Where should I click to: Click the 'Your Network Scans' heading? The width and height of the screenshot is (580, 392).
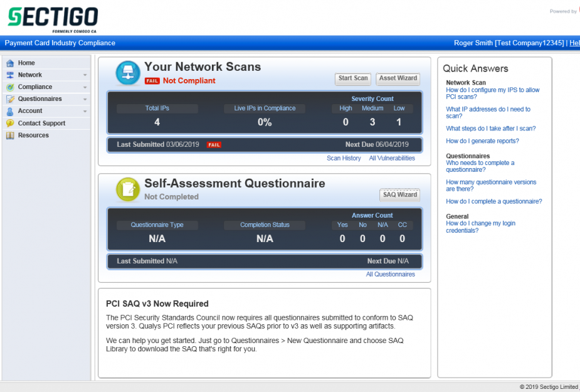point(203,66)
